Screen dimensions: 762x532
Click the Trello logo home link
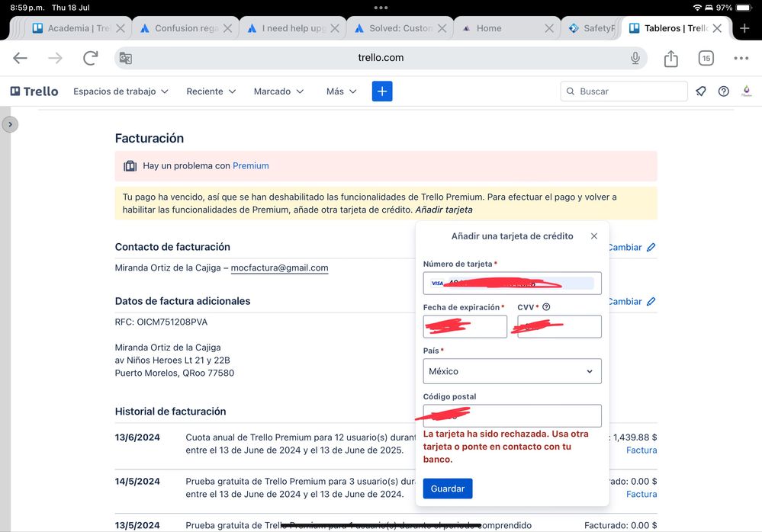[x=34, y=91]
